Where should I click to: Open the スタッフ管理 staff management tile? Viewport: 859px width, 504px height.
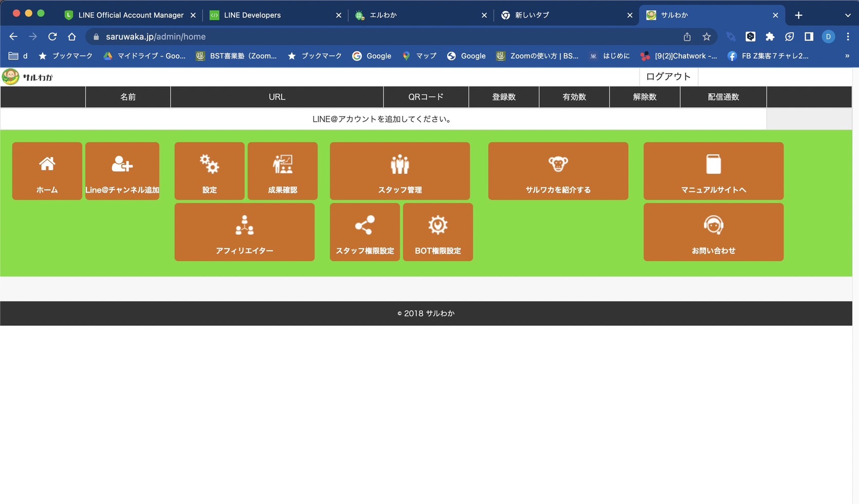(x=400, y=171)
